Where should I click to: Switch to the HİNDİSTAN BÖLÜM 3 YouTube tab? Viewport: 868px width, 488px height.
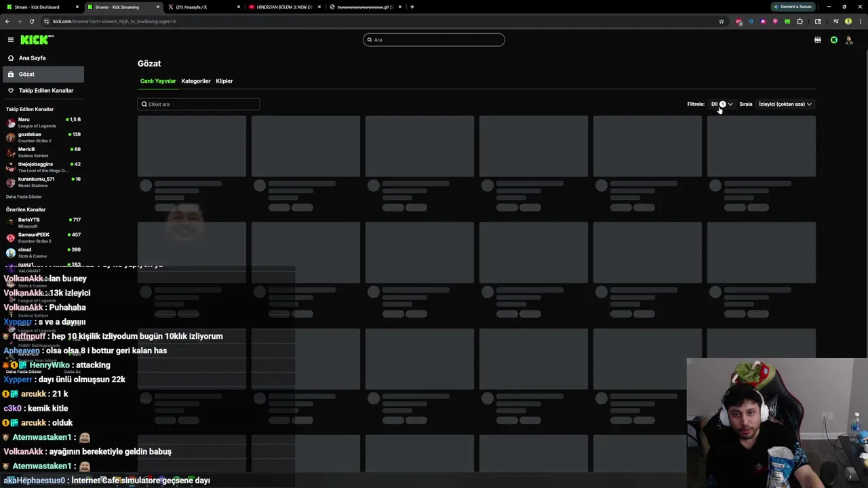(284, 7)
